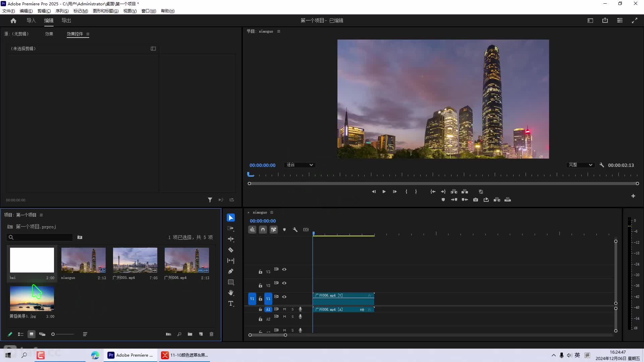This screenshot has width=644, height=362.
Task: Open xiaoguo timeline panel menu
Action: (272, 213)
